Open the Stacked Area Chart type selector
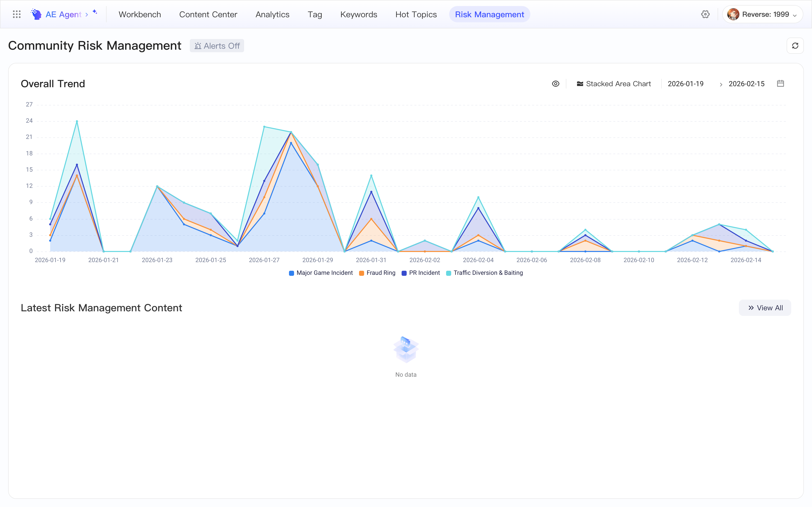Image resolution: width=812 pixels, height=507 pixels. click(x=614, y=84)
